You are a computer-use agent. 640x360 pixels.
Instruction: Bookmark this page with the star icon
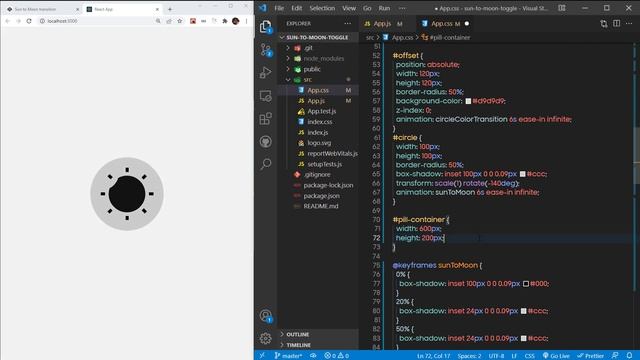click(180, 21)
